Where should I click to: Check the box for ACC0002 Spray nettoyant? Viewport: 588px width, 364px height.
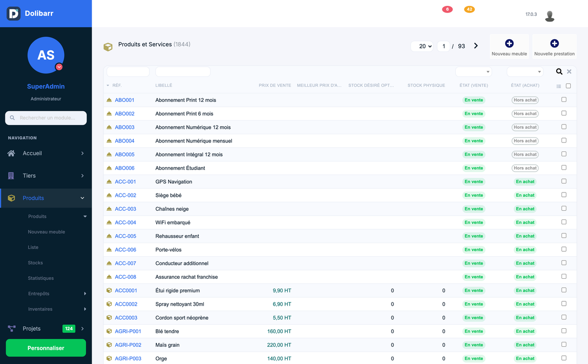(564, 304)
